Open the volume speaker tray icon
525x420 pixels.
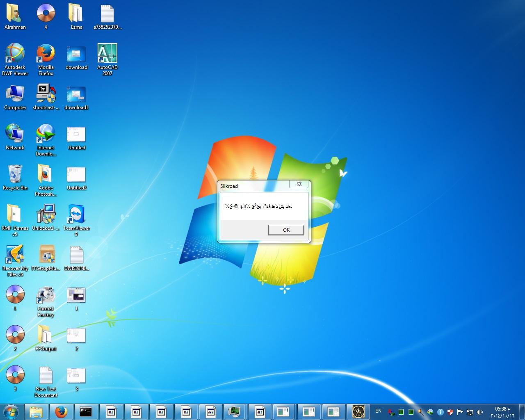coord(480,412)
